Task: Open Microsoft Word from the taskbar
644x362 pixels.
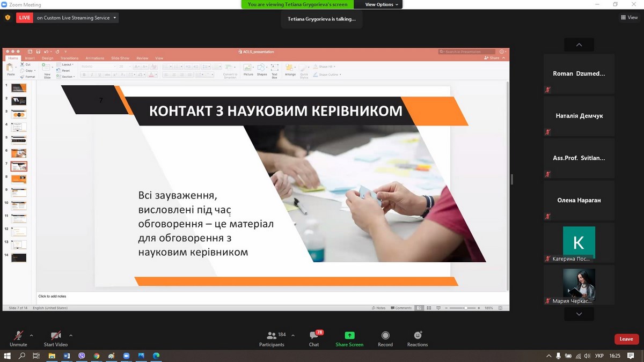Action: click(67, 356)
